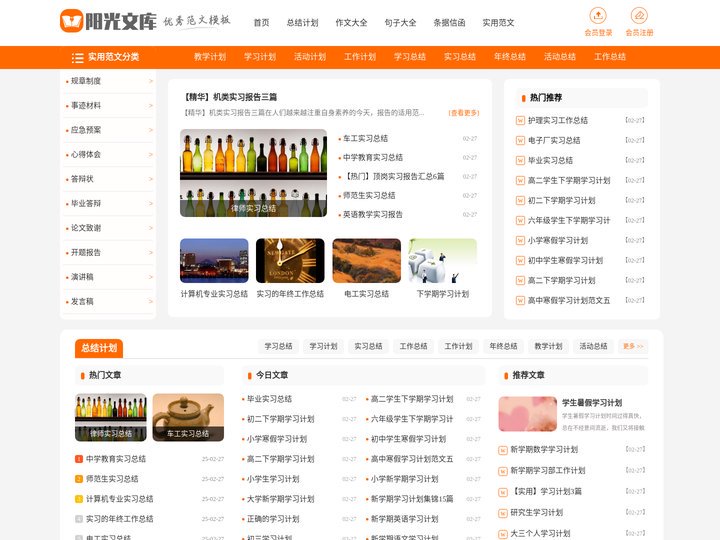Open 正确的学习计划 in 今日文章

[273, 519]
